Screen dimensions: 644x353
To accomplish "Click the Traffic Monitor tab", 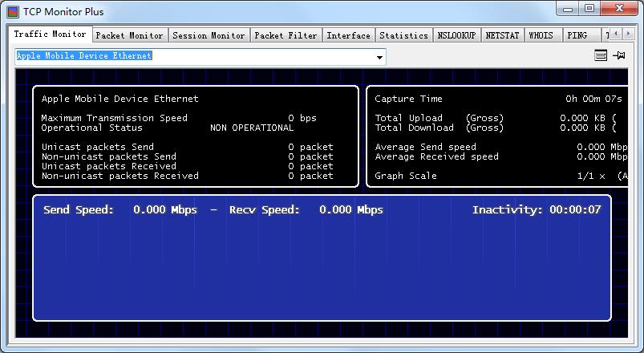I will 50,34.
